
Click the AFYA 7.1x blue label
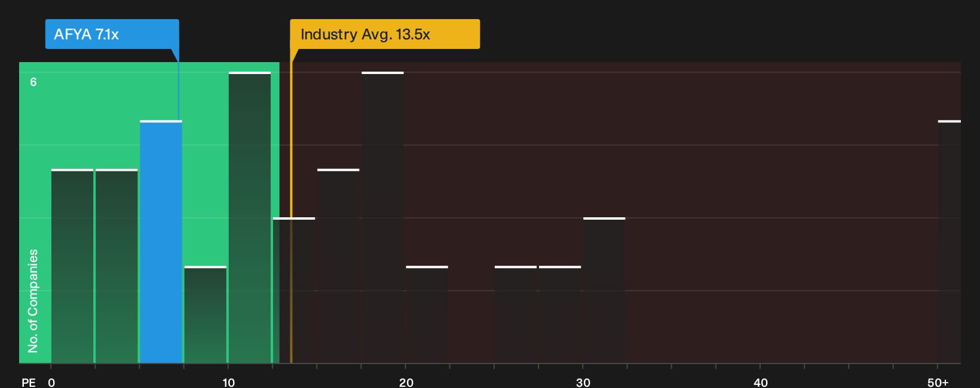coord(112,34)
